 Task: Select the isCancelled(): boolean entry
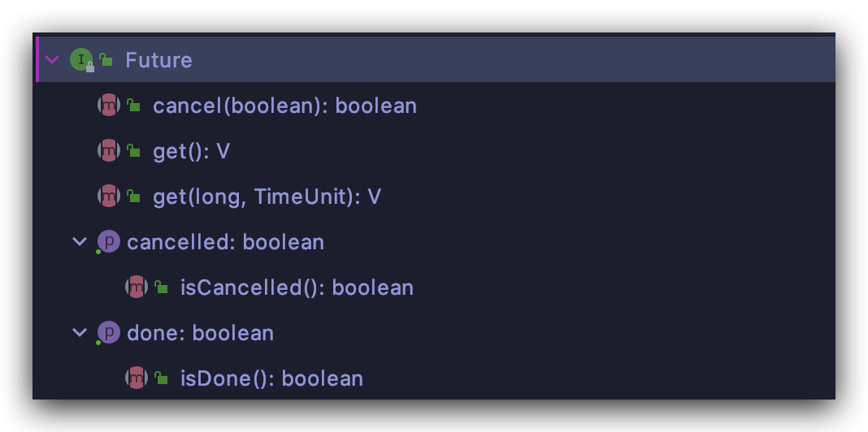[x=297, y=287]
